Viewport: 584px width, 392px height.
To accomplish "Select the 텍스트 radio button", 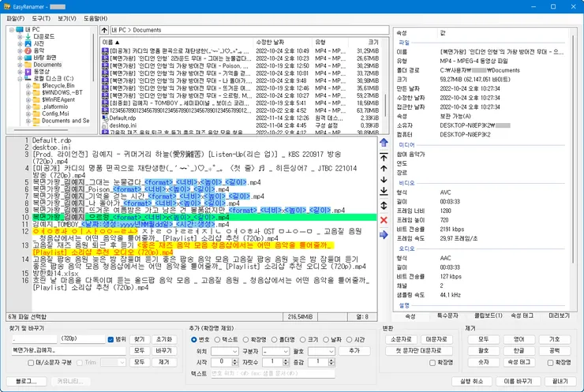I will coord(217,339).
